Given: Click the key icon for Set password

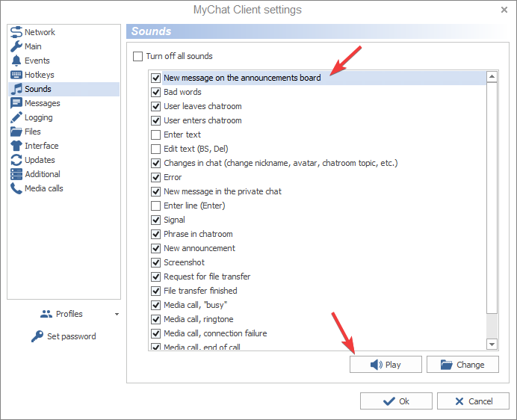Looking at the screenshot, I should click(x=37, y=336).
